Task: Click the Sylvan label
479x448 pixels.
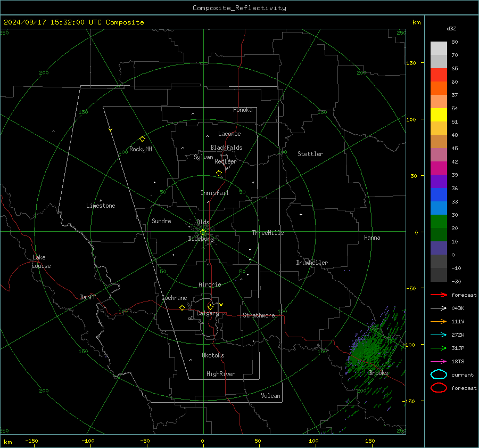Action: click(203, 157)
